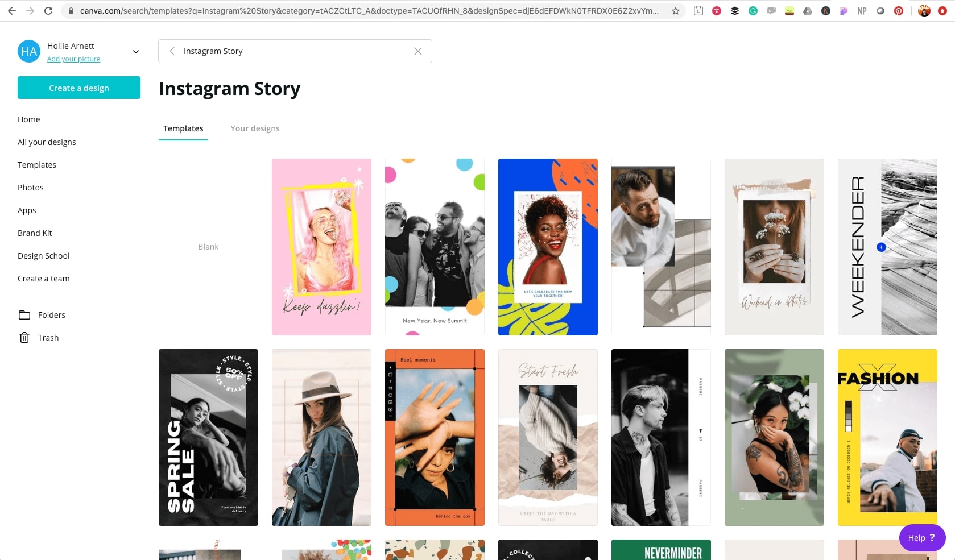Click the purple Help button
Image resolution: width=955 pixels, height=560 pixels.
922,538
